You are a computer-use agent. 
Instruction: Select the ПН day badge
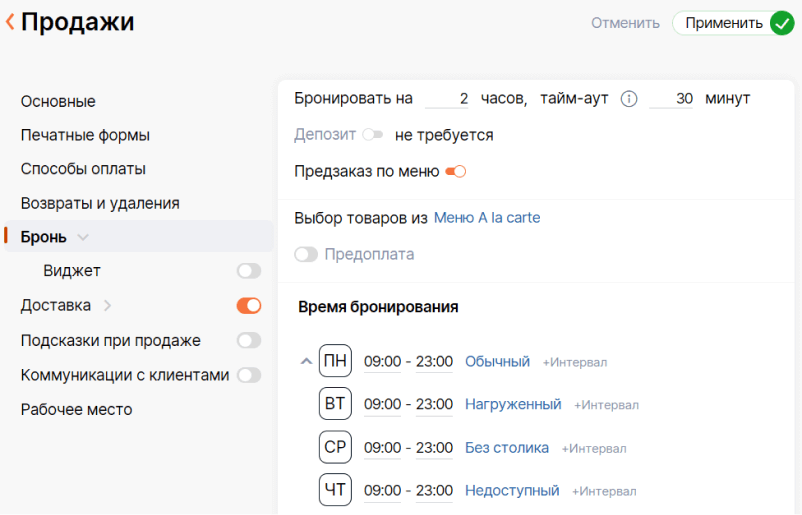(335, 361)
